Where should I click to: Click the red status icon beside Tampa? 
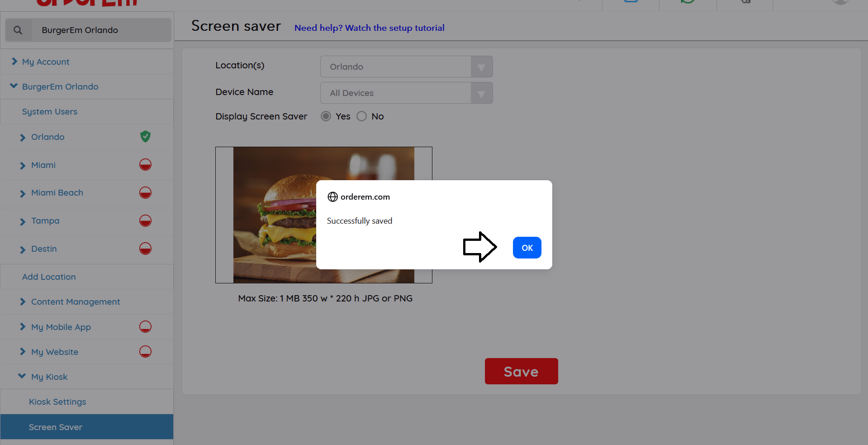point(145,221)
